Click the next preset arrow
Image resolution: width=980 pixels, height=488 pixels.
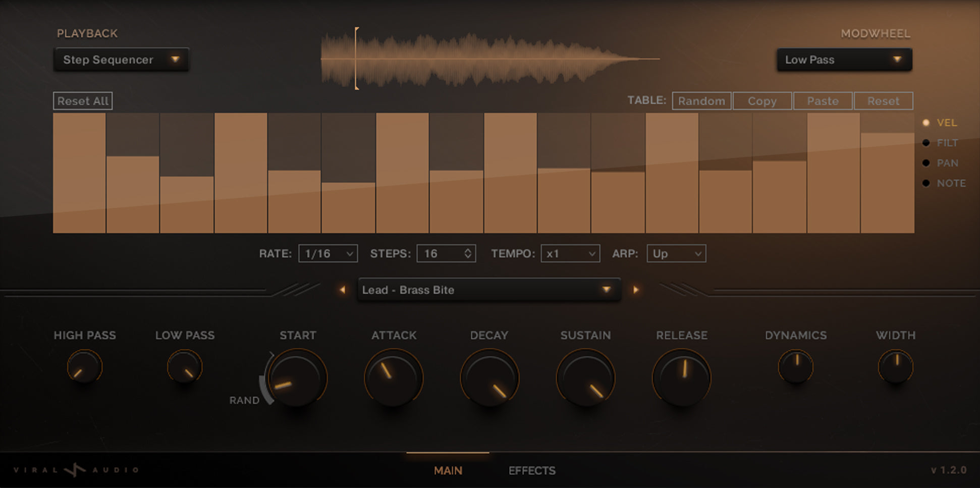tap(636, 290)
